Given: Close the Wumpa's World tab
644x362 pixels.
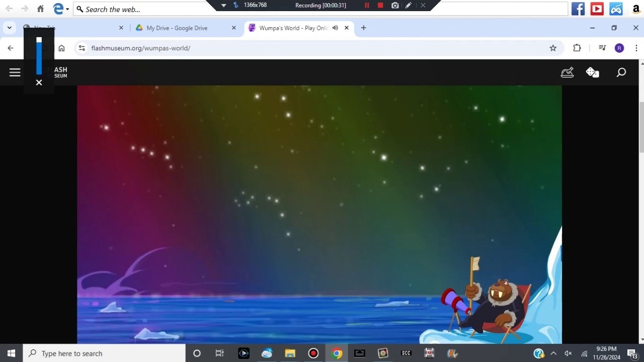Looking at the screenshot, I should click(347, 28).
